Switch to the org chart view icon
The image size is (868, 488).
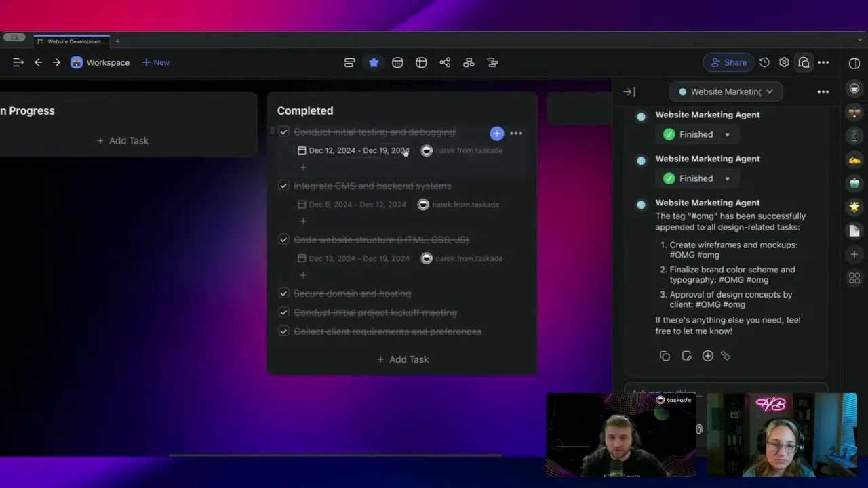click(469, 62)
